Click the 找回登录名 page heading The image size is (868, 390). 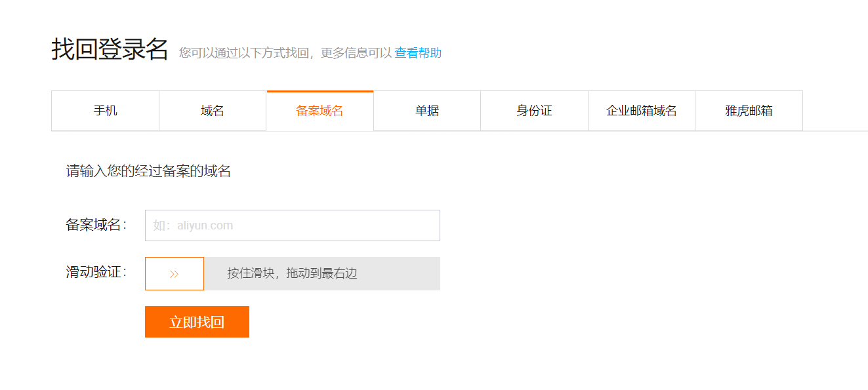tap(110, 50)
